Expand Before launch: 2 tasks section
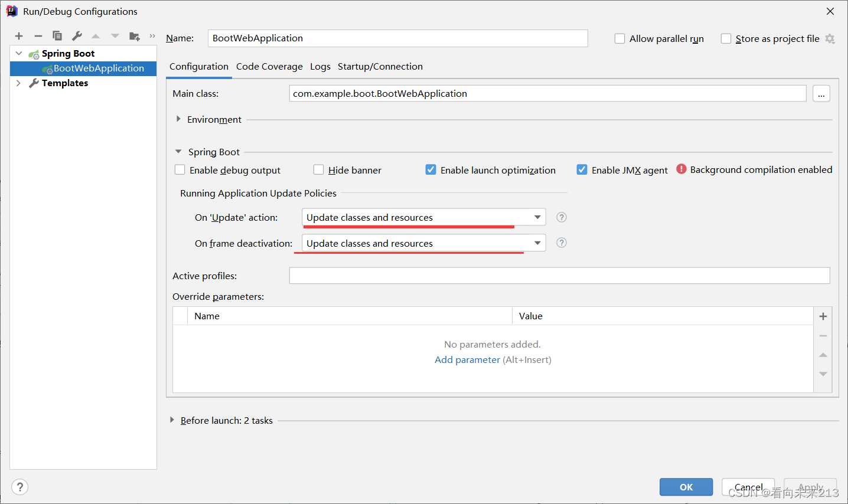 click(x=172, y=420)
